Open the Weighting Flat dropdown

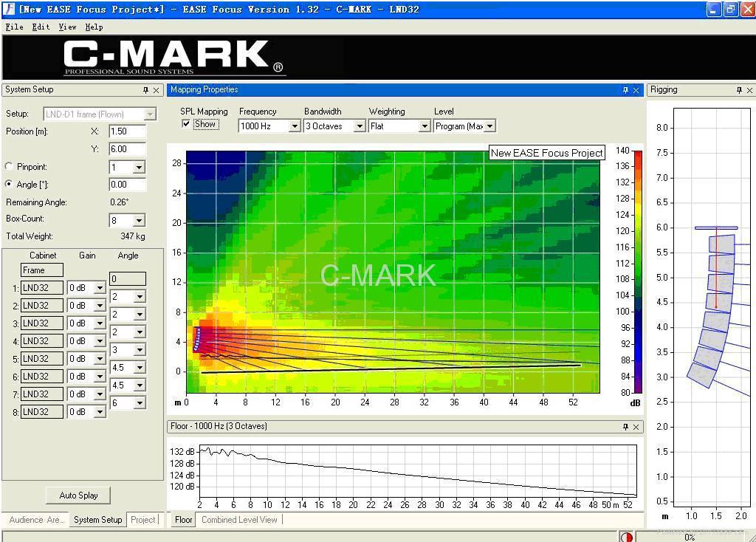point(425,126)
